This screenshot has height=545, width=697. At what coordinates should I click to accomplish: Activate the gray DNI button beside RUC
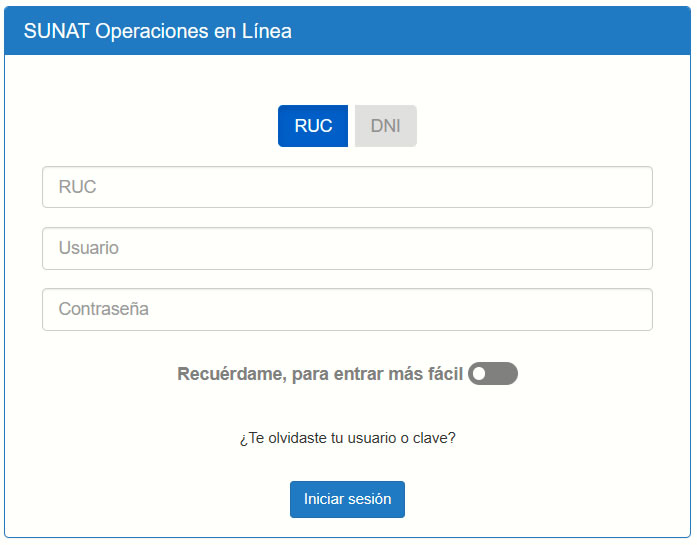point(385,126)
